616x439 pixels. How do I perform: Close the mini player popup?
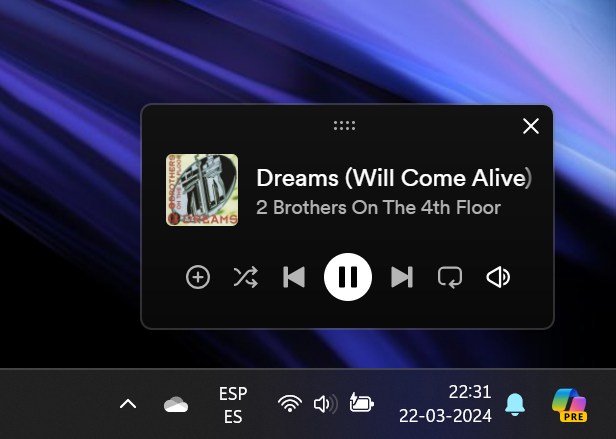pos(531,126)
